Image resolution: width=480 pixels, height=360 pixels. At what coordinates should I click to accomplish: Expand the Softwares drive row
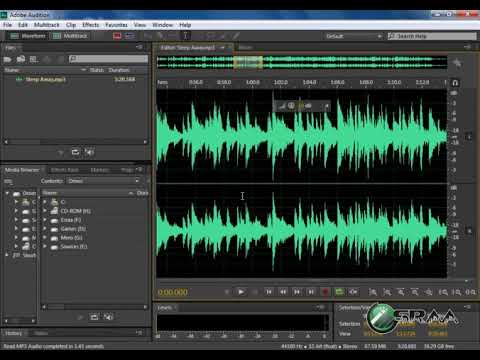45,246
